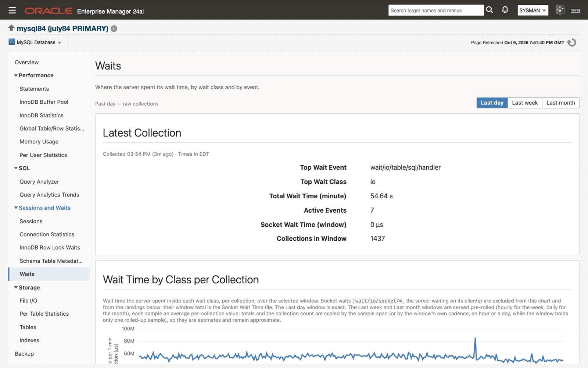Click the MySQL Database target icon
This screenshot has width=588, height=368.
(12, 42)
